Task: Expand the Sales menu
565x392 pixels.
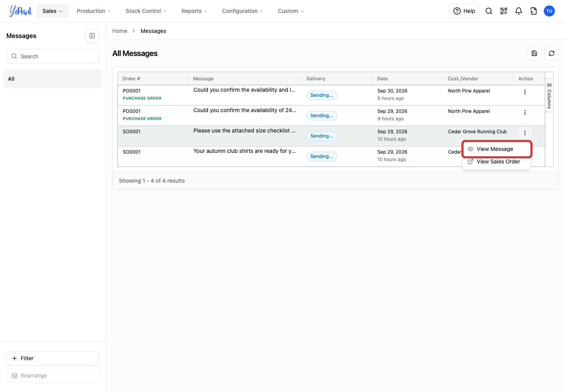Action: 53,11
